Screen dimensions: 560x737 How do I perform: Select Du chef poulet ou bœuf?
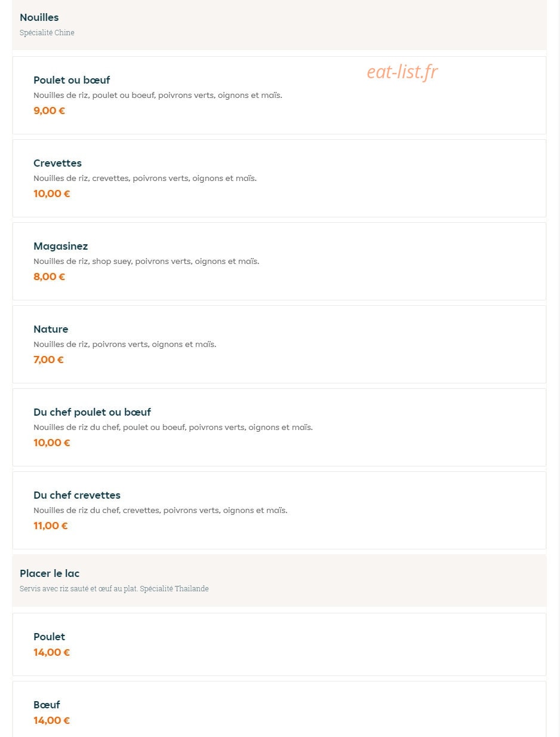[279, 427]
